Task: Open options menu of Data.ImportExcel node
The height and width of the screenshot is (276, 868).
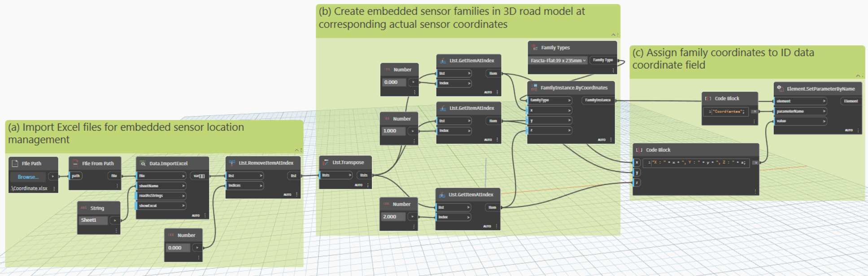Action: (205, 216)
